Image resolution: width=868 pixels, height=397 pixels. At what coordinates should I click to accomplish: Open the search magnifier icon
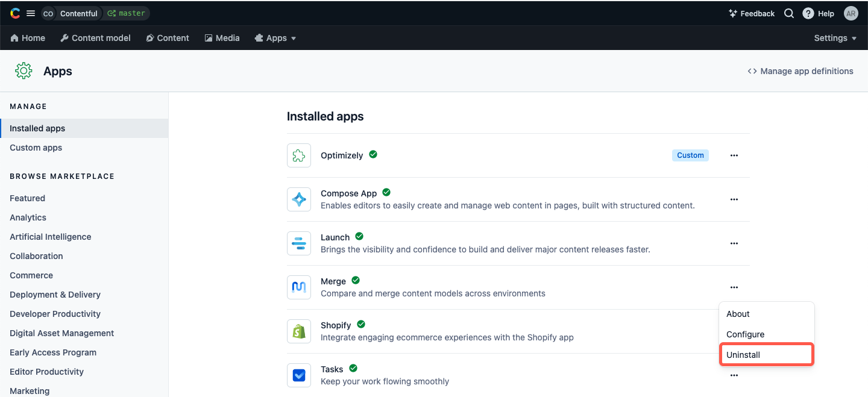pos(789,13)
